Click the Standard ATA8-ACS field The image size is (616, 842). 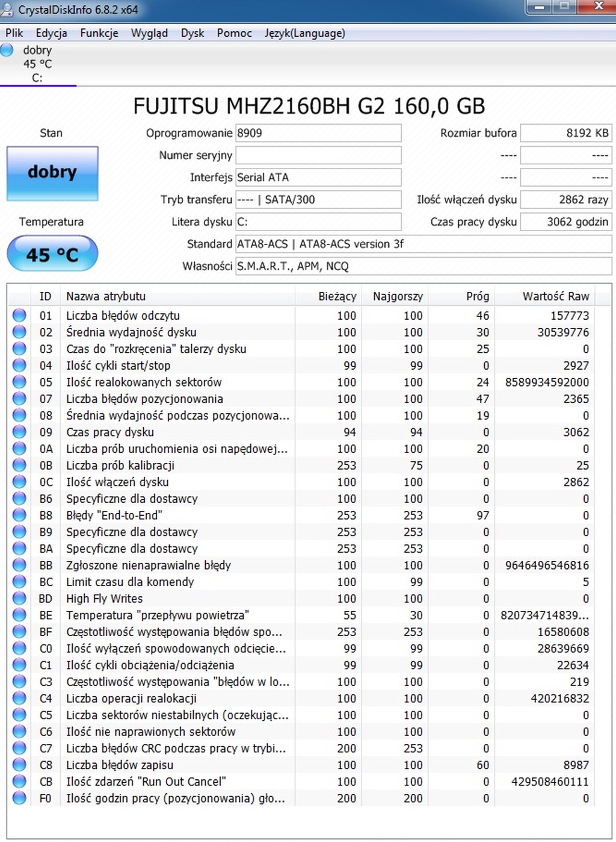423,244
